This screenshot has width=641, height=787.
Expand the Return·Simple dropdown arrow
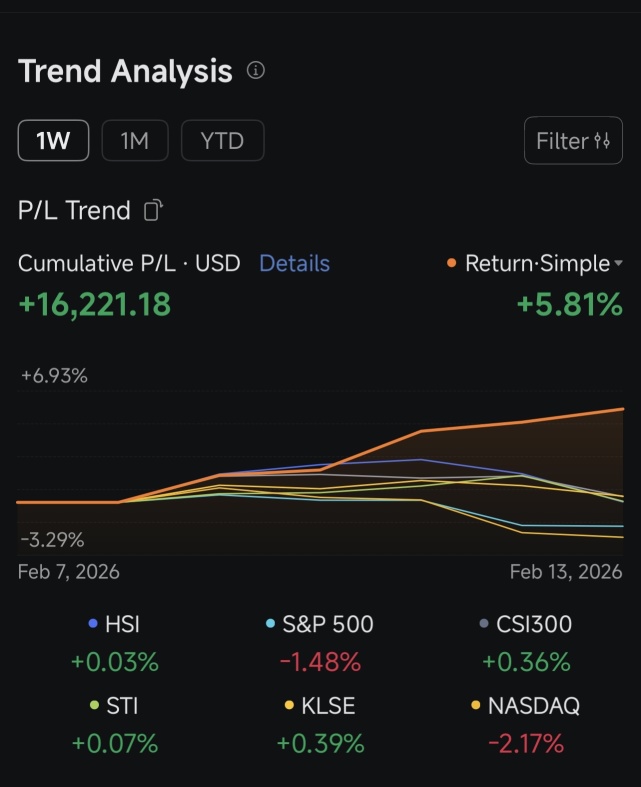click(618, 263)
